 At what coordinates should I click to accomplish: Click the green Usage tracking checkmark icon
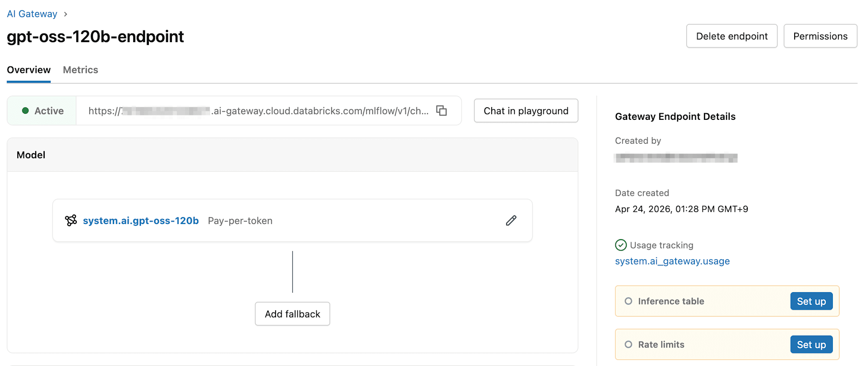pyautogui.click(x=621, y=245)
